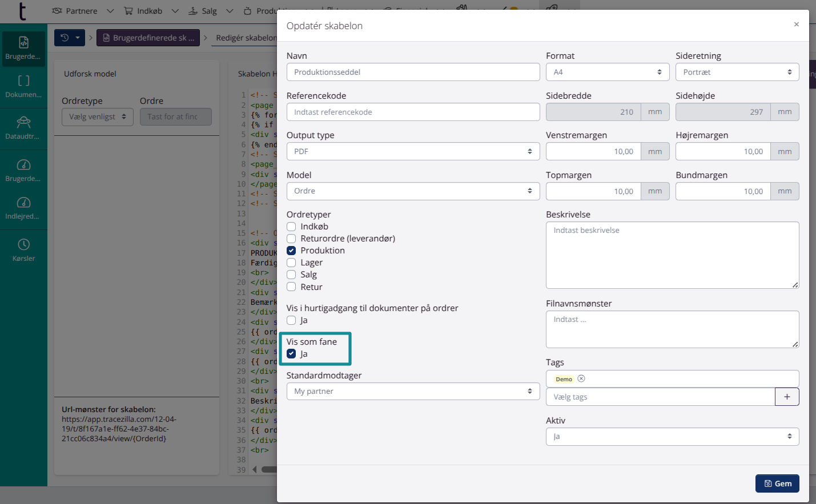Enable the Indkøb order type checkbox
The width and height of the screenshot is (816, 504).
(x=291, y=227)
